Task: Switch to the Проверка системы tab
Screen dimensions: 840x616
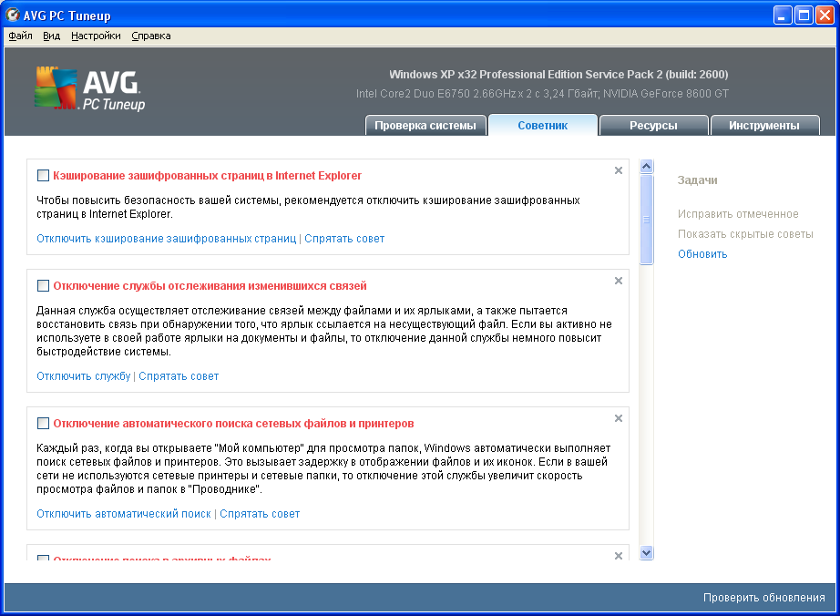Action: click(x=425, y=126)
